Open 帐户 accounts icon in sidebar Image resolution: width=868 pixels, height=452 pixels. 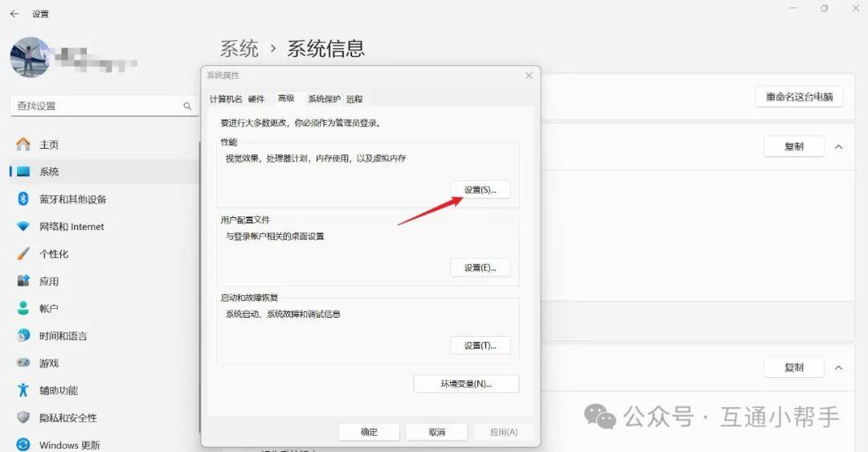[x=23, y=309]
